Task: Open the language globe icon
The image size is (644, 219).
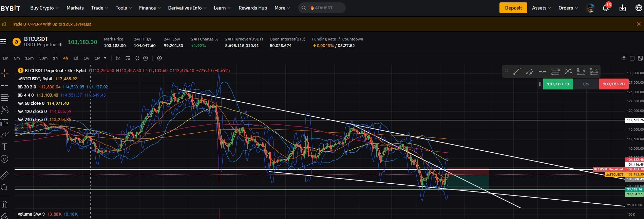Action: pyautogui.click(x=639, y=8)
